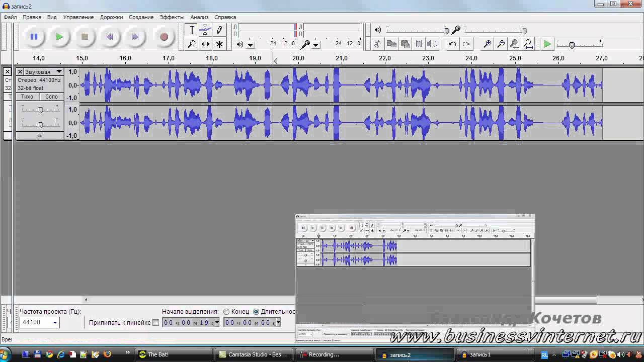Select the Zoom magnifier tool

coord(192,44)
